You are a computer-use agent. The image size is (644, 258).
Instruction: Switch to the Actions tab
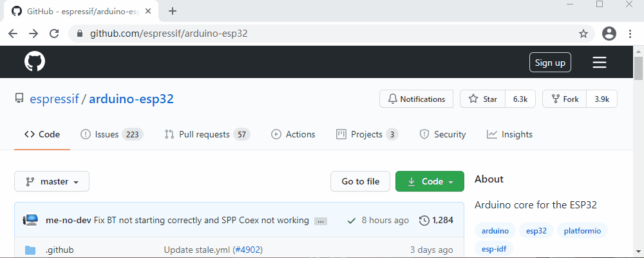[x=293, y=135]
